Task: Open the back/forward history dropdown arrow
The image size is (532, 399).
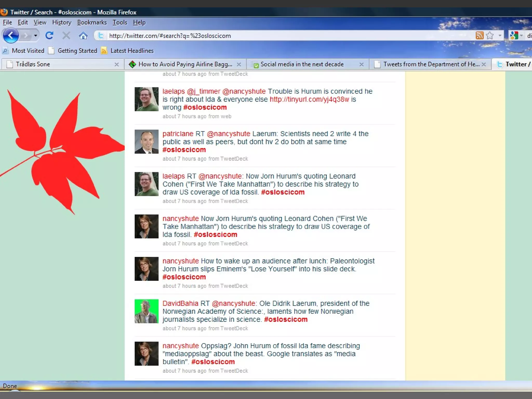Action: coord(36,36)
